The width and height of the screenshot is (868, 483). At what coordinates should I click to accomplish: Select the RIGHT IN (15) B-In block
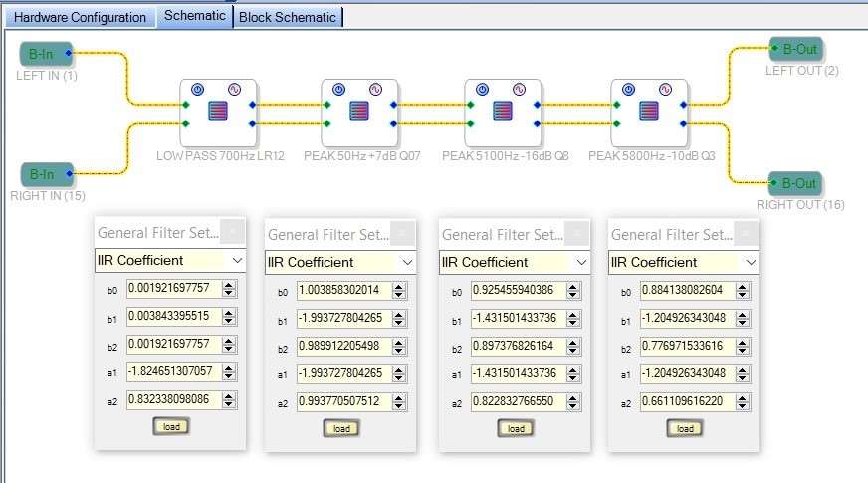47,174
